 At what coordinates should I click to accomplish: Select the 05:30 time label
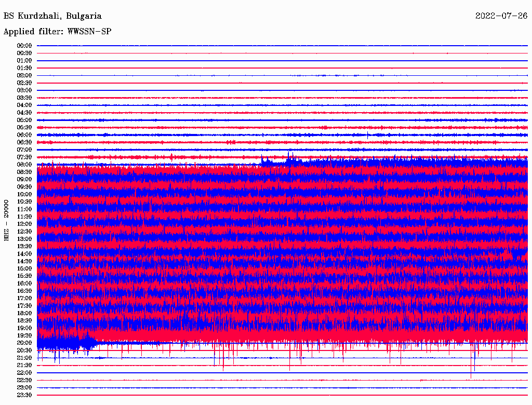24,128
